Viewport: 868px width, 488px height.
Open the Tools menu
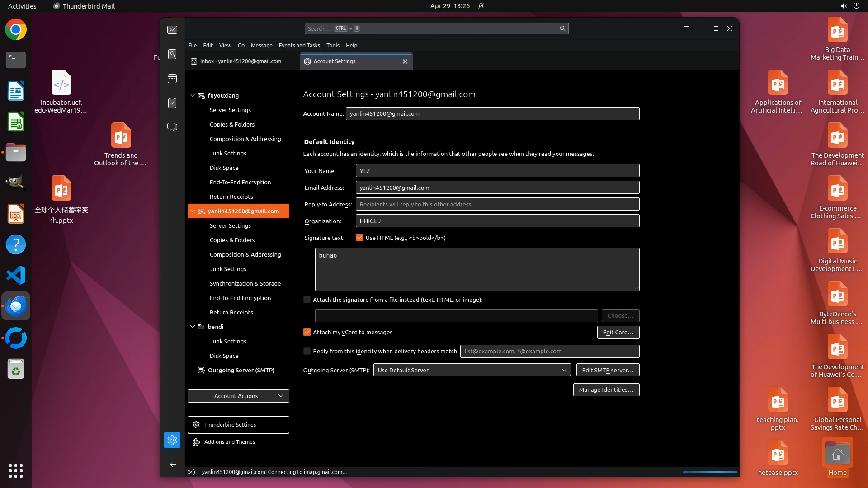332,45
